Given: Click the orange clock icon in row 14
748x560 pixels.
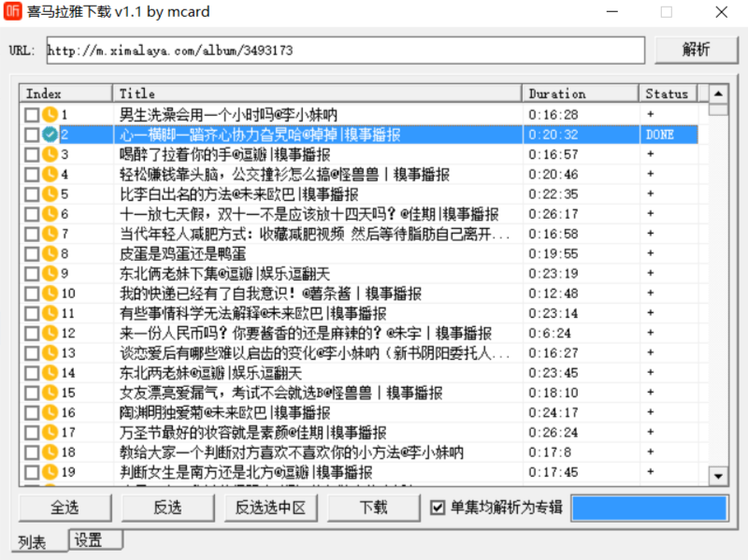Looking at the screenshot, I should coord(50,373).
